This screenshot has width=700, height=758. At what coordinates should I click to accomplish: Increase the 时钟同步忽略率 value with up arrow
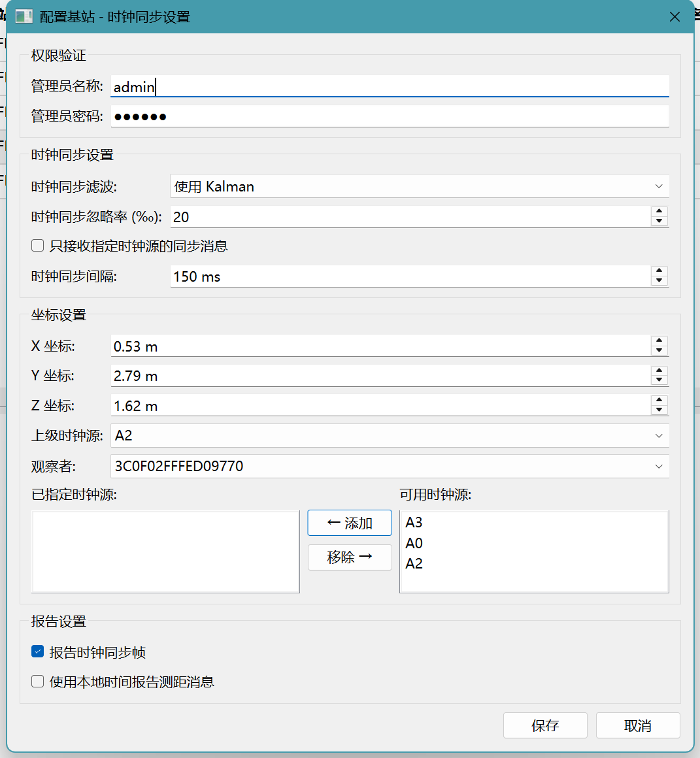point(659,212)
